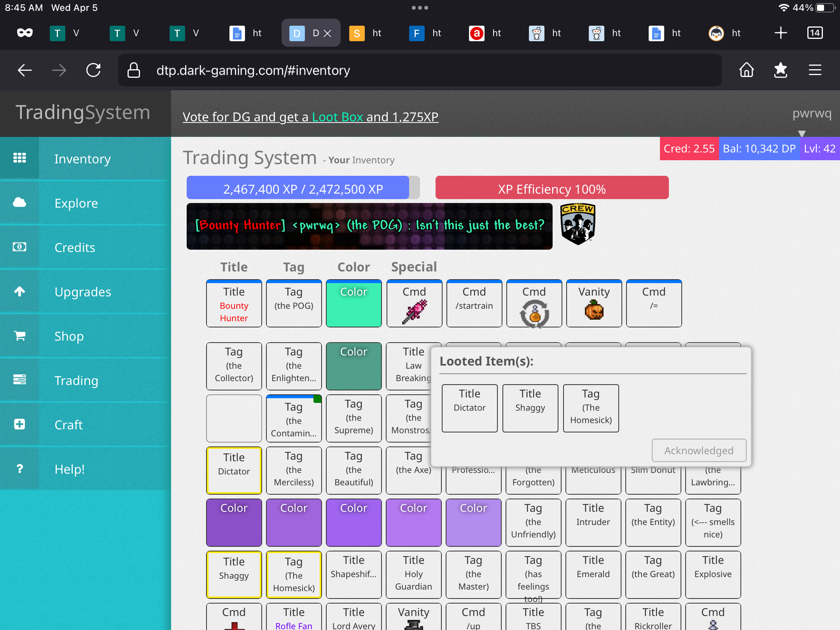The width and height of the screenshot is (840, 630).
Task: Click the Acknowledged button
Action: tap(699, 450)
